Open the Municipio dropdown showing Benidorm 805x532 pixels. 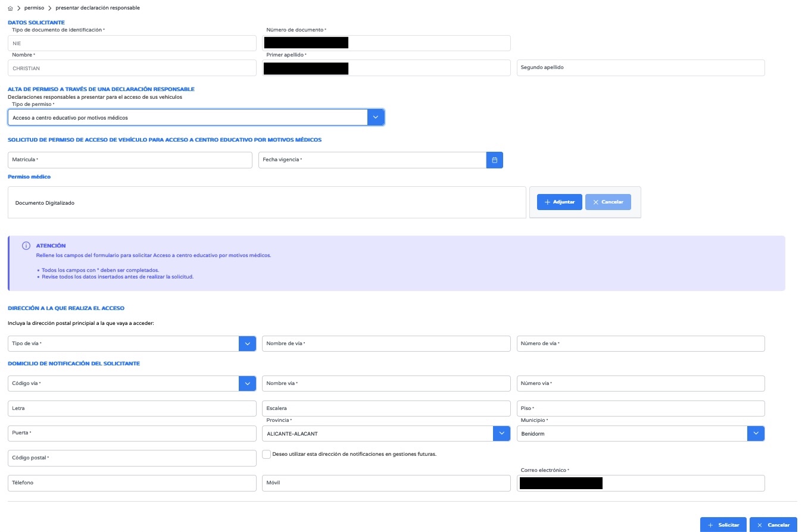(x=756, y=434)
